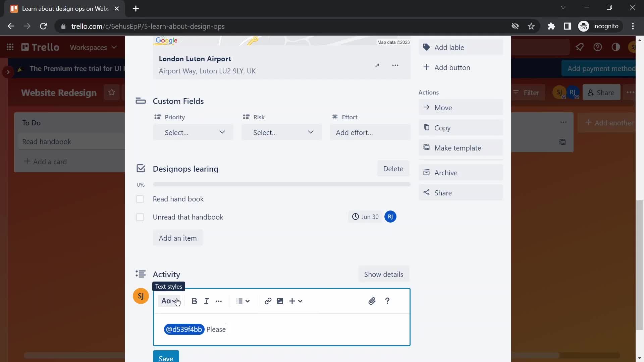Select Make template action
The height and width of the screenshot is (362, 644).
tap(461, 148)
